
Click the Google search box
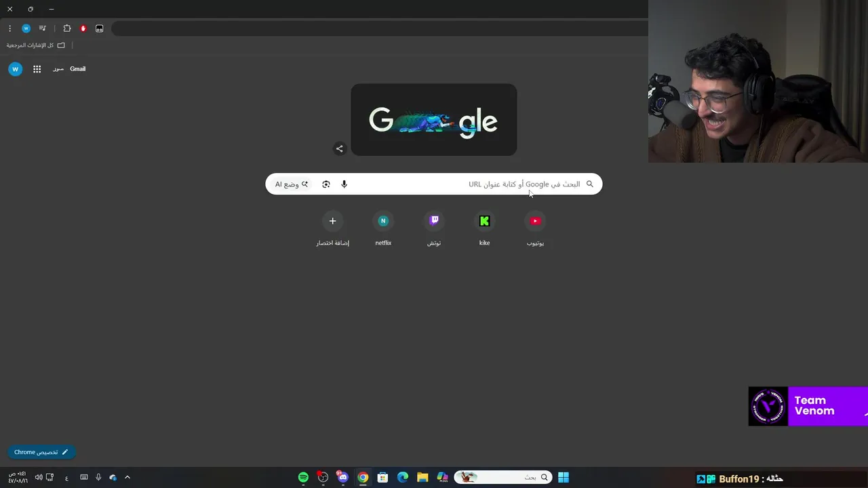point(434,184)
